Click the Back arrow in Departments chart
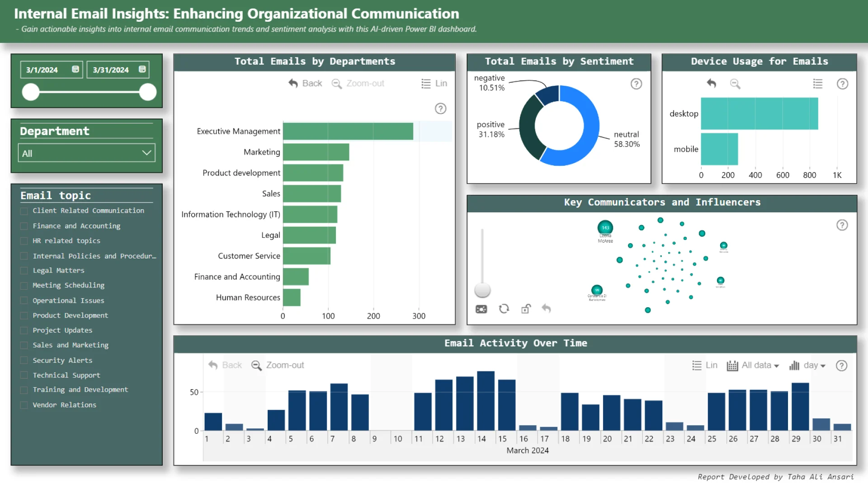Screen dimensions: 868x488 pyautogui.click(x=293, y=84)
